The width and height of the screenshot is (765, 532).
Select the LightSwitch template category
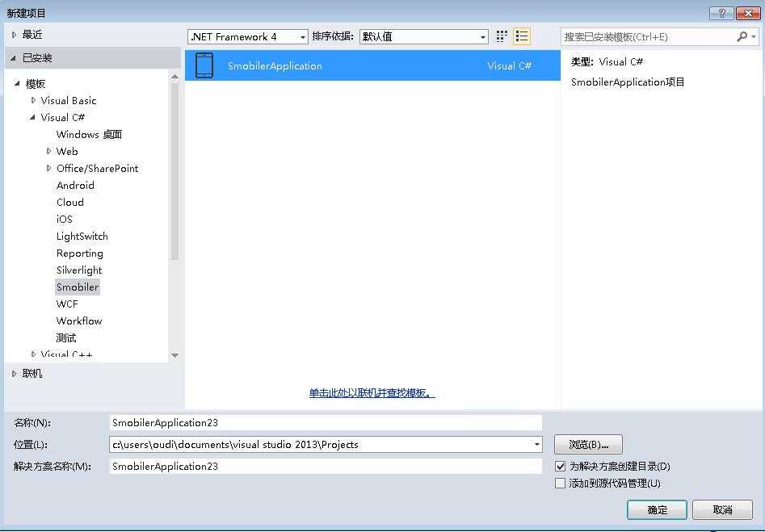82,236
